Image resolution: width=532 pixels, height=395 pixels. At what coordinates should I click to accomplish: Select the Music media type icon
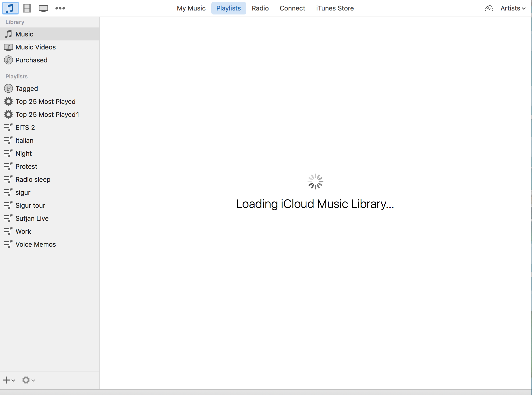[10, 8]
